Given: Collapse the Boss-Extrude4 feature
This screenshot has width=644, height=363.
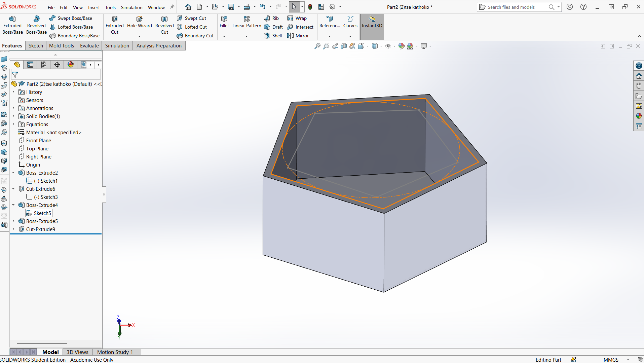Looking at the screenshot, I should (x=13, y=205).
